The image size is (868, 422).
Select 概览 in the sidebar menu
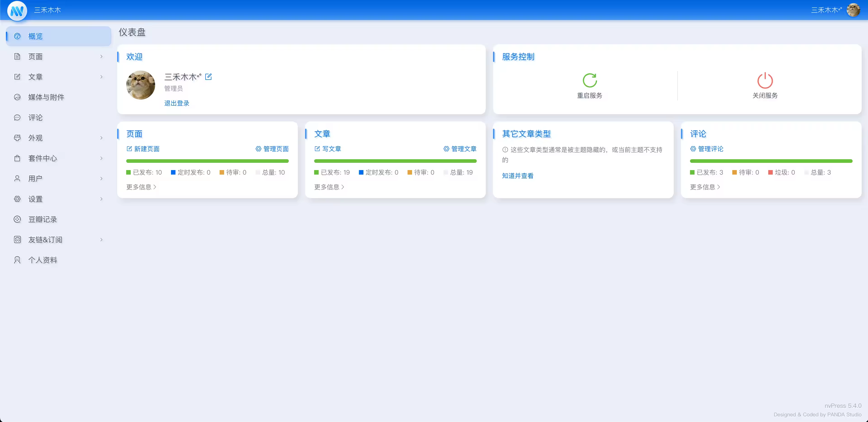(x=59, y=36)
